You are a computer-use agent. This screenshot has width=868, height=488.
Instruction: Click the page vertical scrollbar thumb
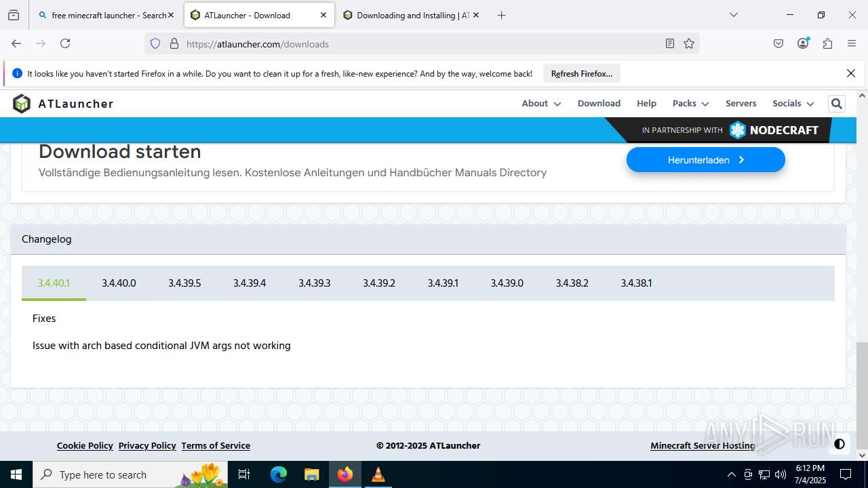coord(862,396)
